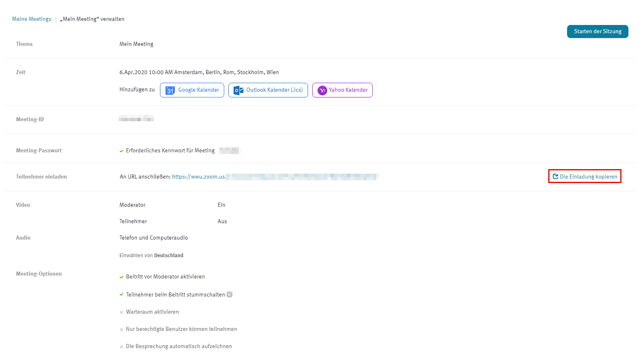
Task: Add meeting to Yahoo Kalender
Action: (x=342, y=90)
